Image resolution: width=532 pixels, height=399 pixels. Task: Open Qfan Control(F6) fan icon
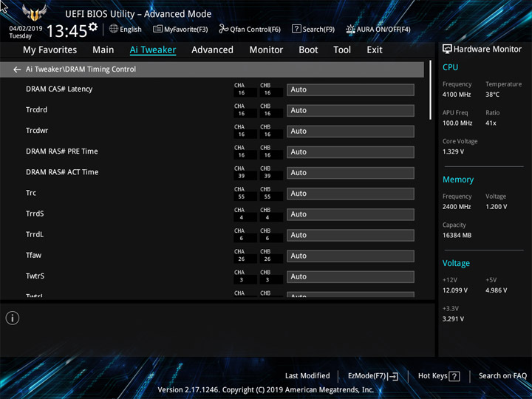click(x=223, y=29)
